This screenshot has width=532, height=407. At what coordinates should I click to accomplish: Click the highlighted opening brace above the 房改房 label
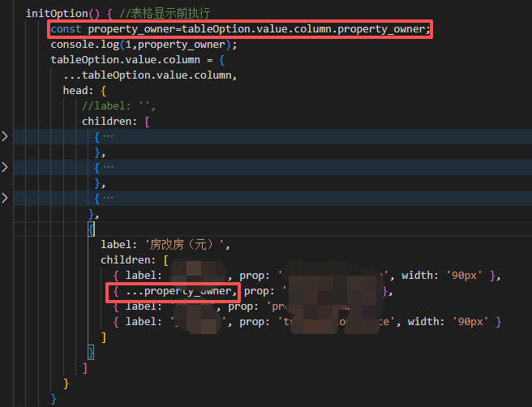(x=91, y=229)
